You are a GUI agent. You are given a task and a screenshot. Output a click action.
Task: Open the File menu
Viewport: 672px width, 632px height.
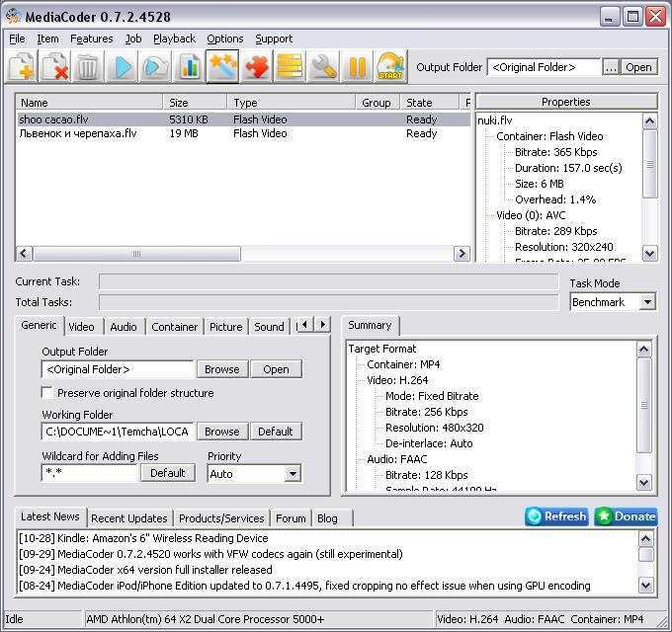[17, 39]
